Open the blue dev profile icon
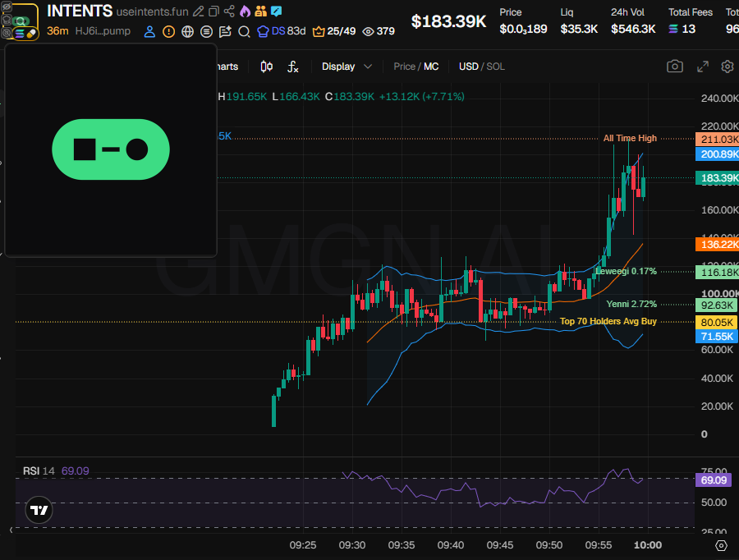The height and width of the screenshot is (560, 739). 149,31
